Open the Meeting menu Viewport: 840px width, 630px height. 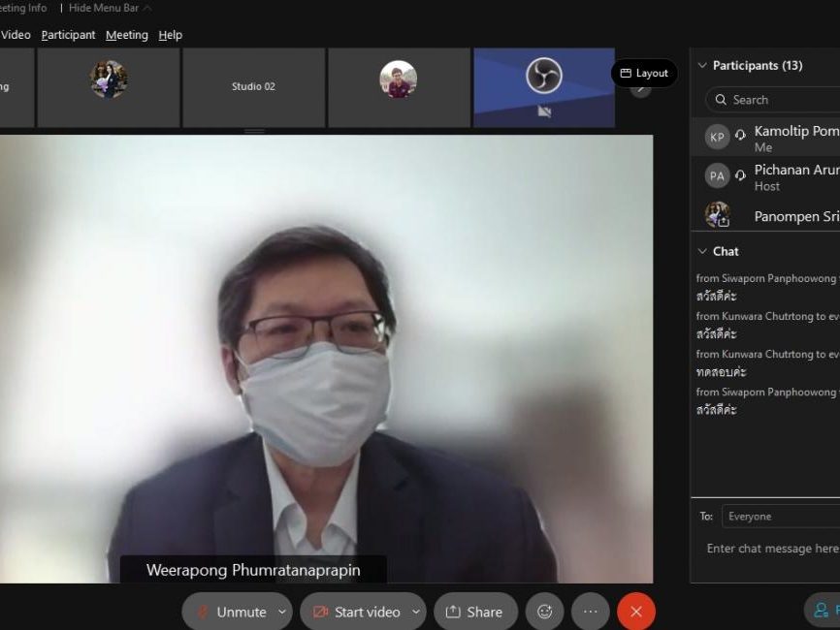click(x=126, y=35)
